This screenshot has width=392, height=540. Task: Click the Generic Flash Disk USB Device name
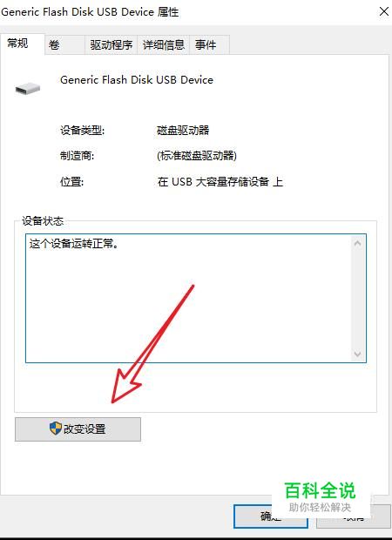tap(137, 80)
